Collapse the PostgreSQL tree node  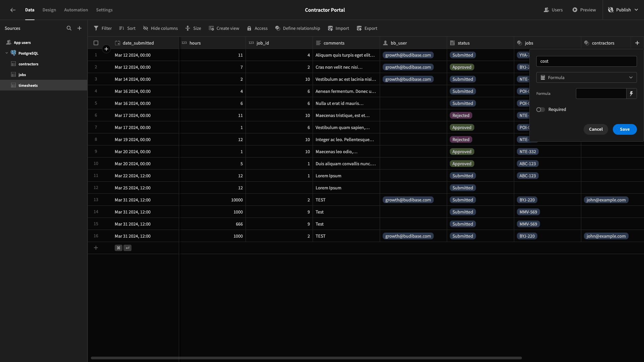pos(7,53)
